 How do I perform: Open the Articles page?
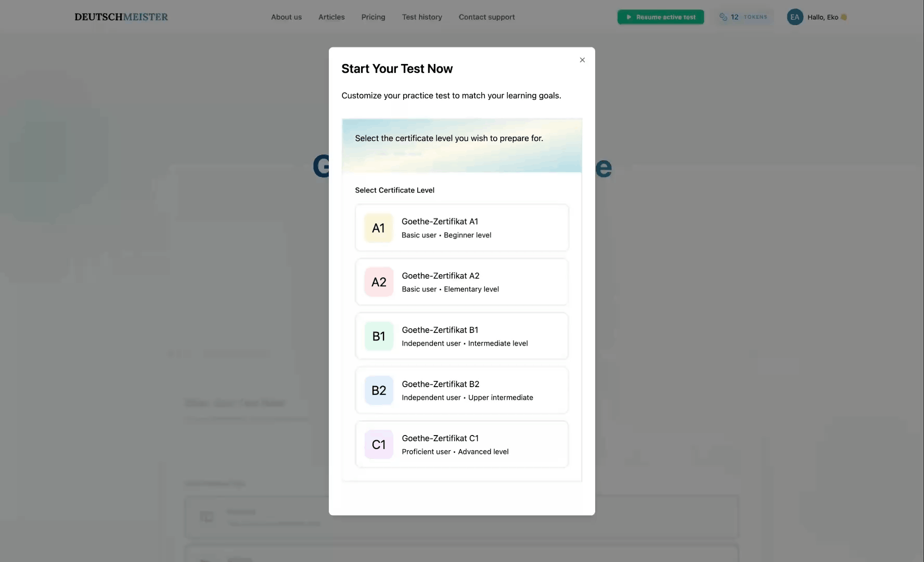(x=331, y=17)
